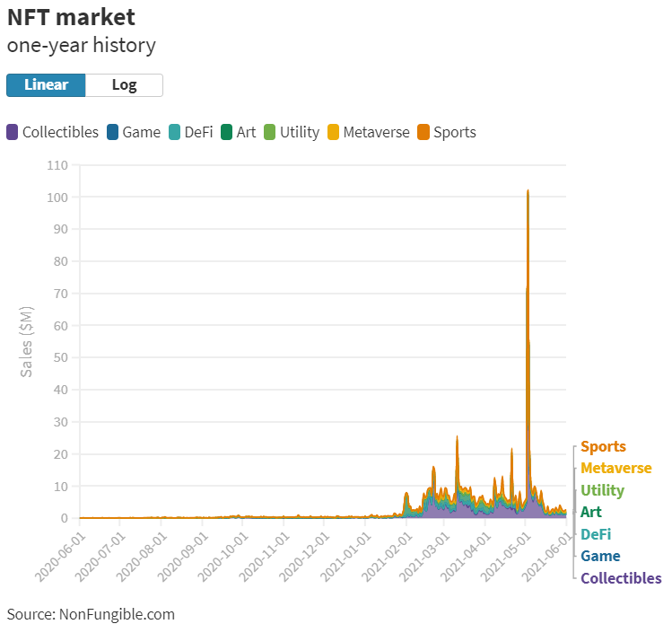Screen dimensions: 672x624
Task: Select the Art legend label at top
Action: click(246, 132)
